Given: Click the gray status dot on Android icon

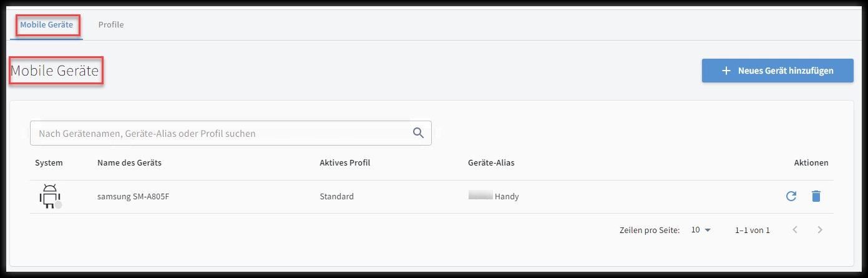Looking at the screenshot, I should [58, 205].
